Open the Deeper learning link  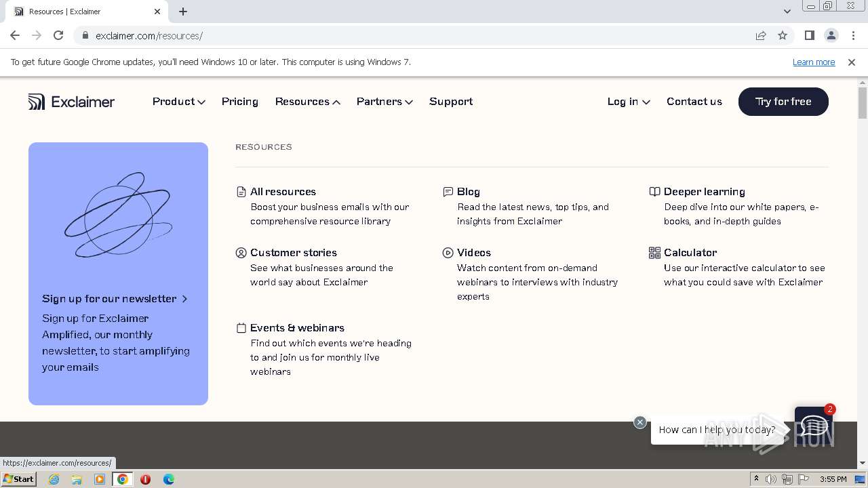pos(704,192)
